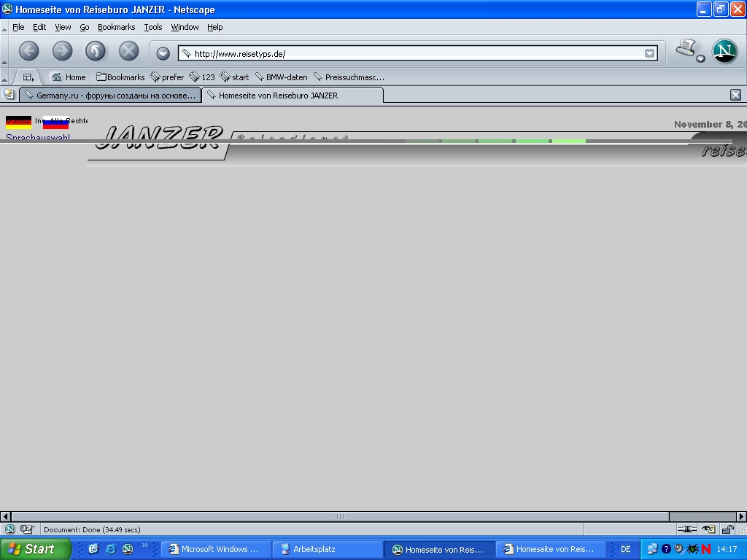
Task: Launch Netscape from the Quick Launch bar
Action: coord(128,549)
